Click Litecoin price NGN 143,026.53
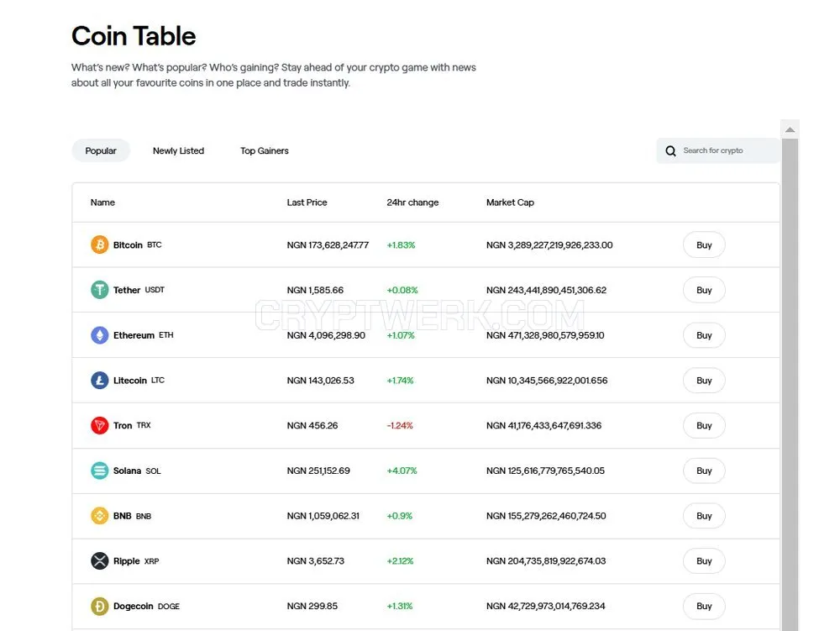Image resolution: width=840 pixels, height=631 pixels. (x=320, y=381)
